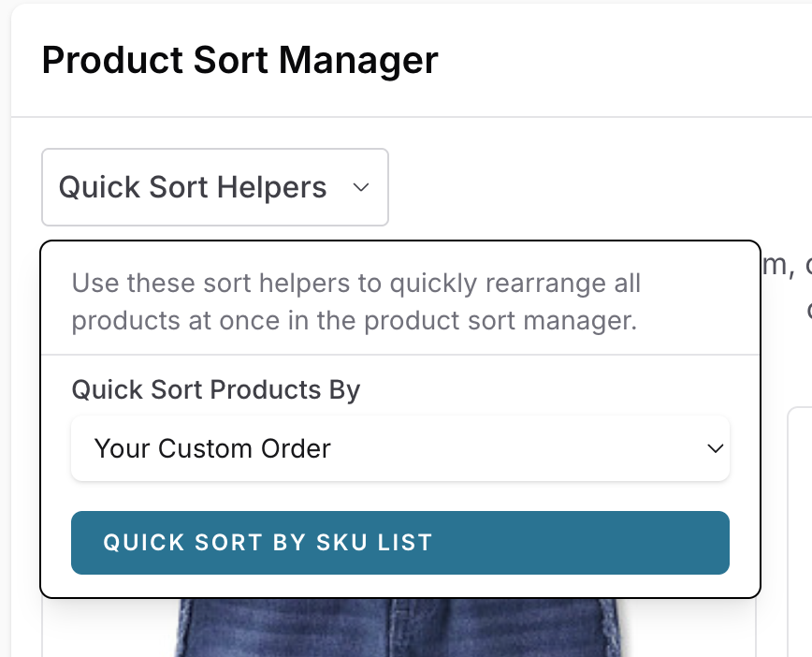Click the Your Custom Order option text
The height and width of the screenshot is (657, 812).
pyautogui.click(x=212, y=448)
